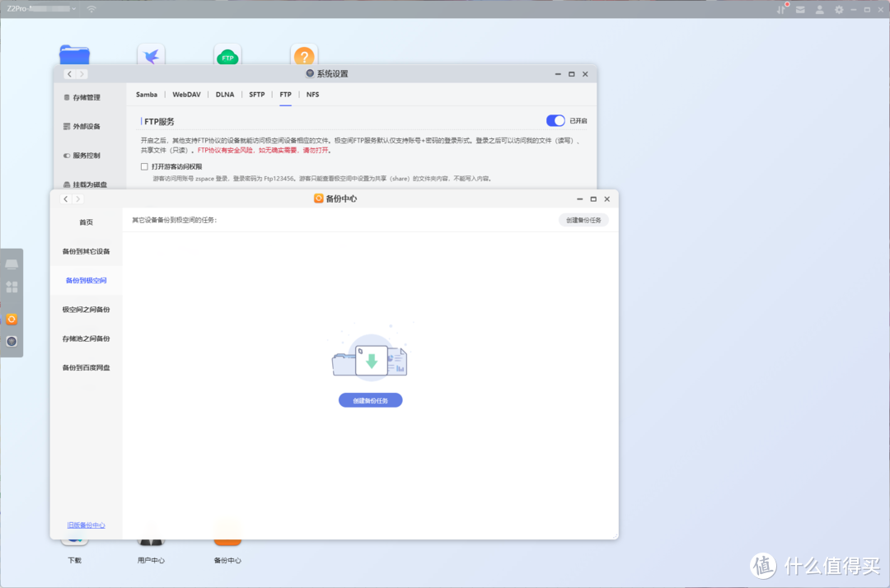The height and width of the screenshot is (588, 890).
Task: Close the Backup Center window
Action: click(607, 199)
